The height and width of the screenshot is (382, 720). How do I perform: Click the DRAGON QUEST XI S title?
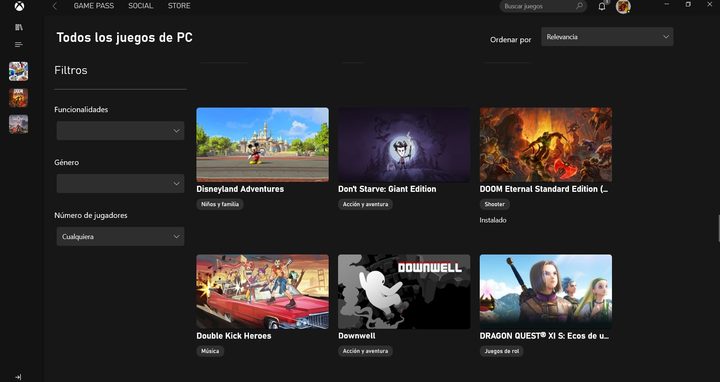[x=544, y=336]
